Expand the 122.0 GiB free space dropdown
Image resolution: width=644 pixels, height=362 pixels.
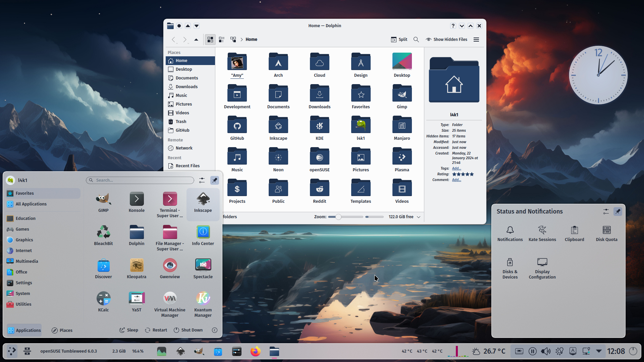click(419, 217)
